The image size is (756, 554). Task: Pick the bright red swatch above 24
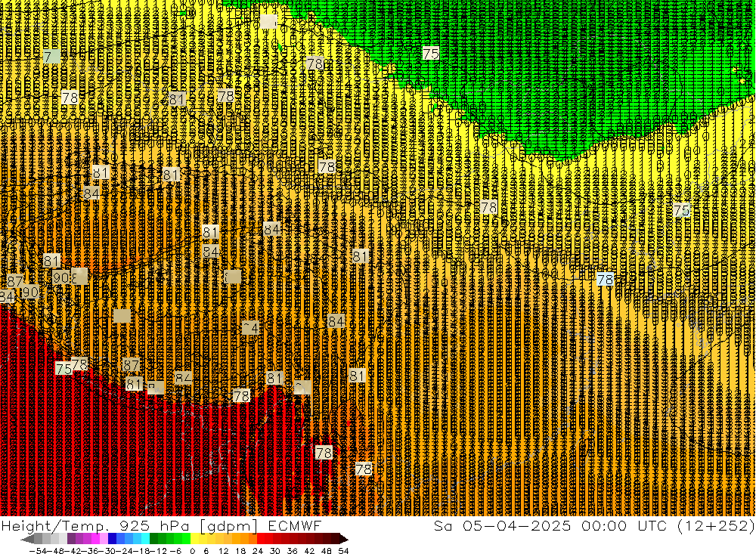click(261, 539)
